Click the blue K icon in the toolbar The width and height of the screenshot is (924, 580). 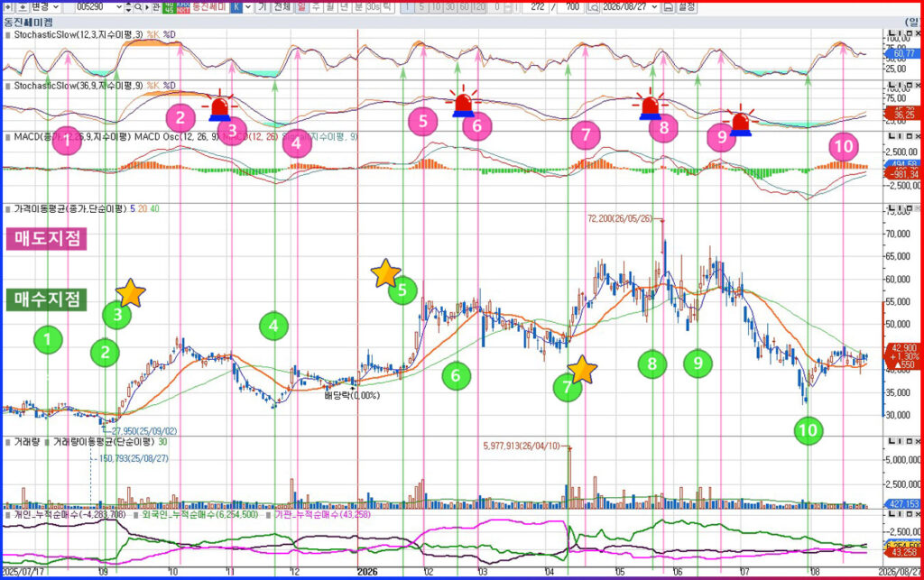click(236, 7)
